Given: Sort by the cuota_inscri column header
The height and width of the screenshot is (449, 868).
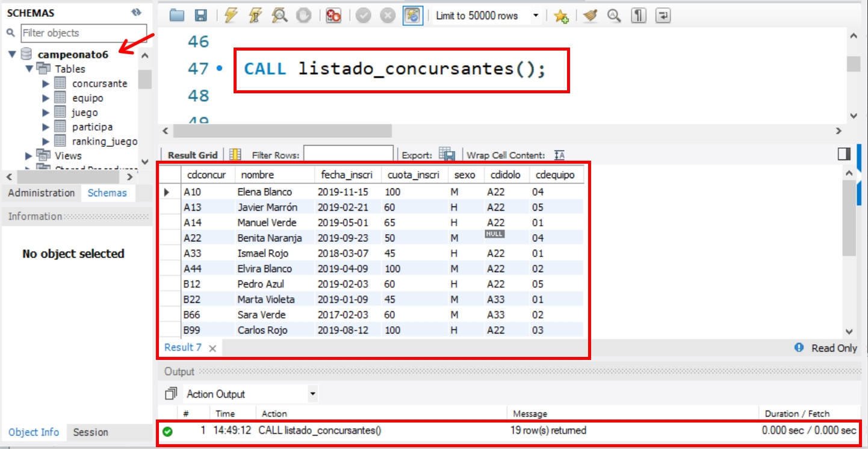Looking at the screenshot, I should (x=415, y=175).
